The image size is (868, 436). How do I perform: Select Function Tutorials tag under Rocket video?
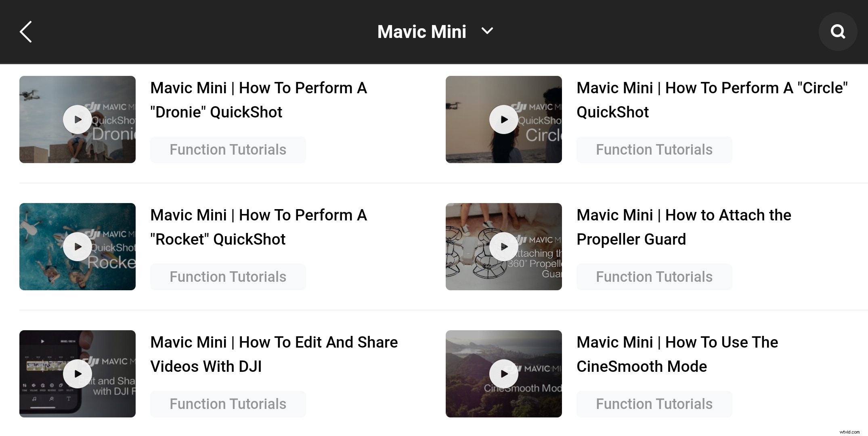click(x=228, y=277)
